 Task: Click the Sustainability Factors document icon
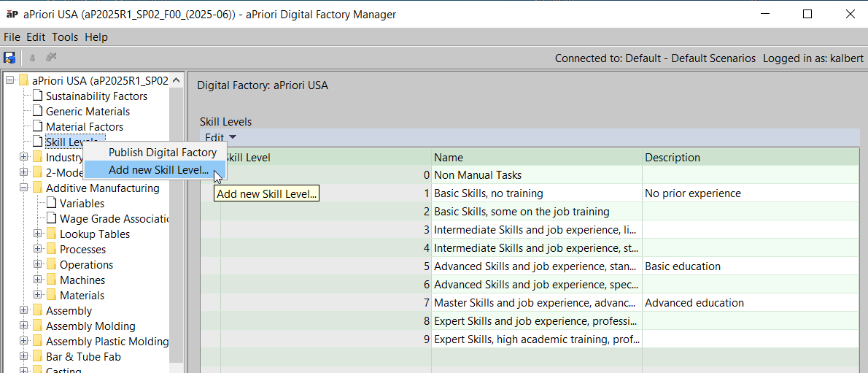[37, 96]
